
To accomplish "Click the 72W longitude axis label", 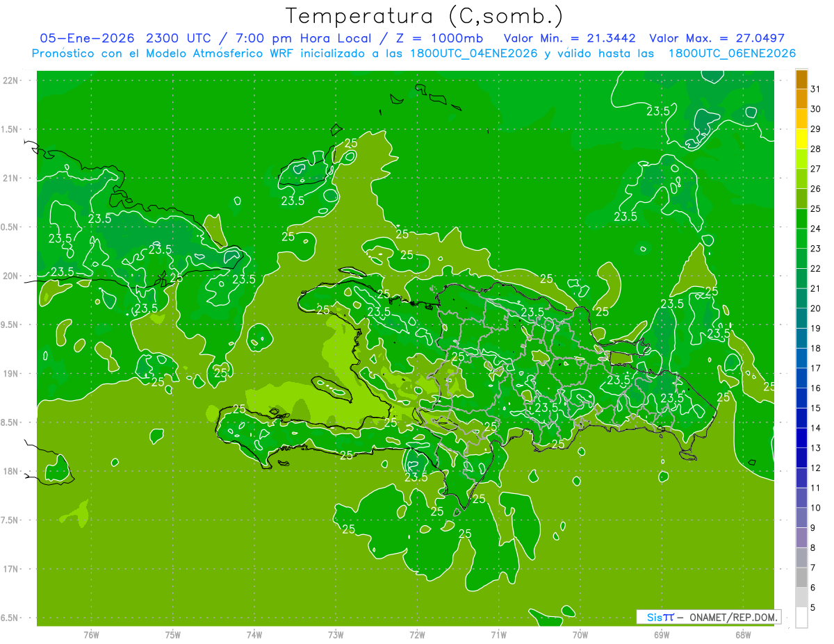I will (417, 634).
